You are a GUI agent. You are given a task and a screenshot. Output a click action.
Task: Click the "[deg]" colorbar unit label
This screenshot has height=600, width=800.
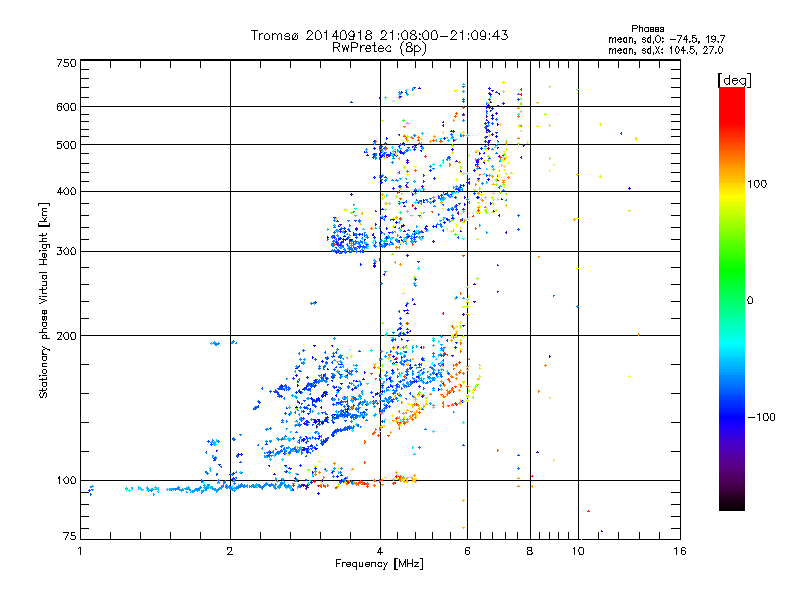pyautogui.click(x=734, y=80)
